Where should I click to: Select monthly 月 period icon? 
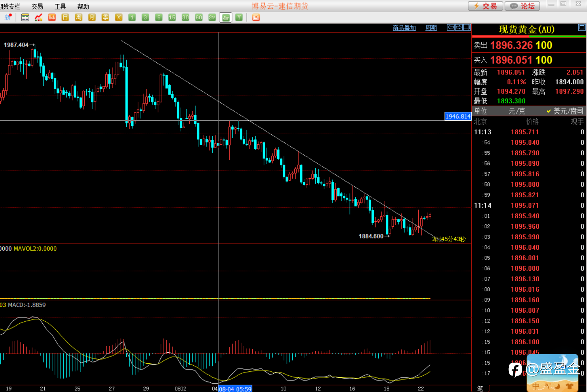(92, 18)
